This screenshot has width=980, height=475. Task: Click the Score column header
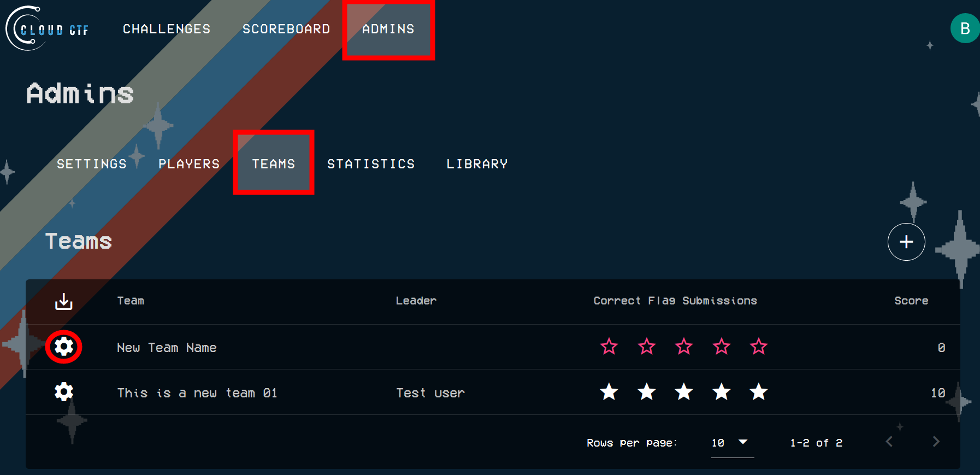coord(911,301)
